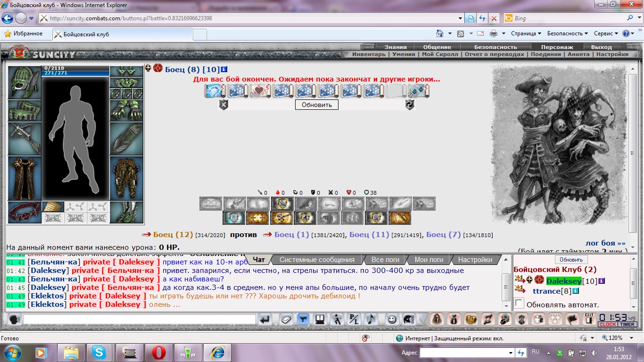Expand the IE address bar history dropdown
The width and height of the screenshot is (644, 362).
[461, 18]
